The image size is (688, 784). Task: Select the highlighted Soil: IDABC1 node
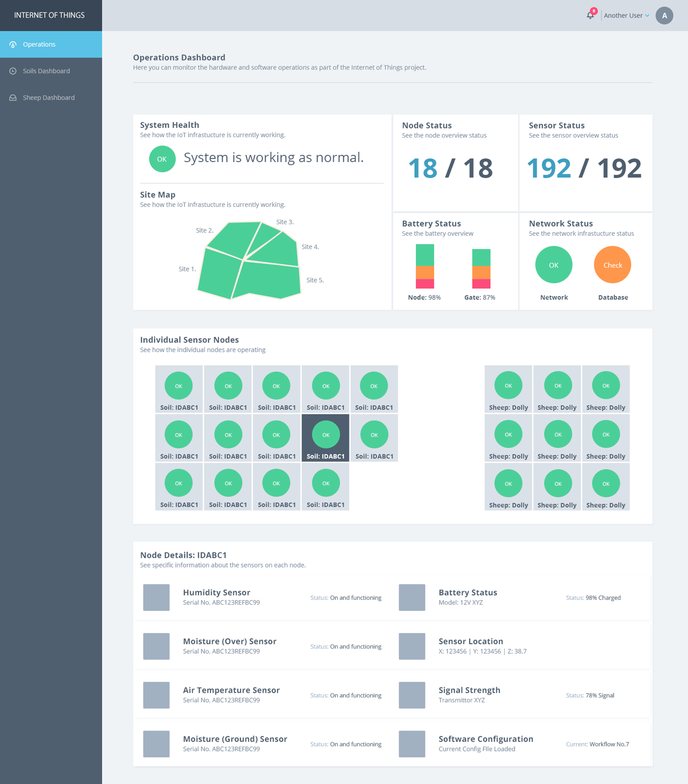click(326, 438)
